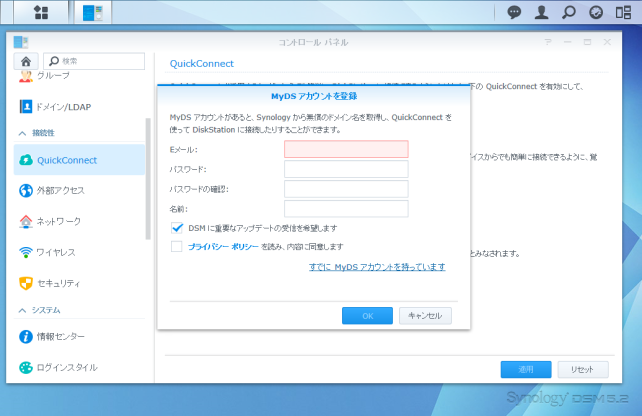642x416 pixels.
Task: Click the ネットワーク house icon
Action: pos(26,222)
